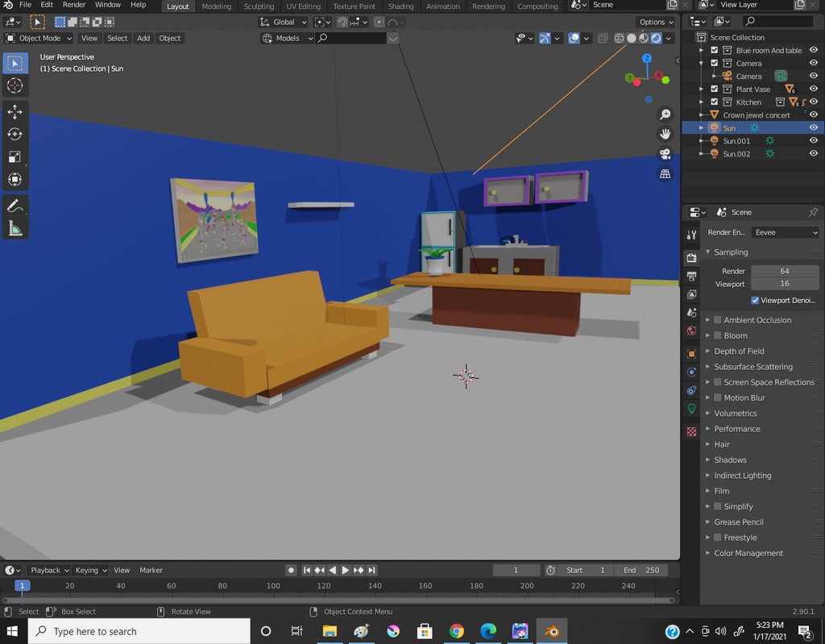Click the Windows taskbar search box

tap(139, 631)
